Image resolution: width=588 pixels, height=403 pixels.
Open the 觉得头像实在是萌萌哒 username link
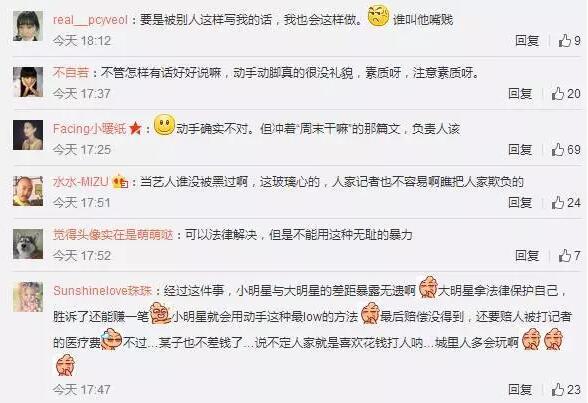(113, 235)
